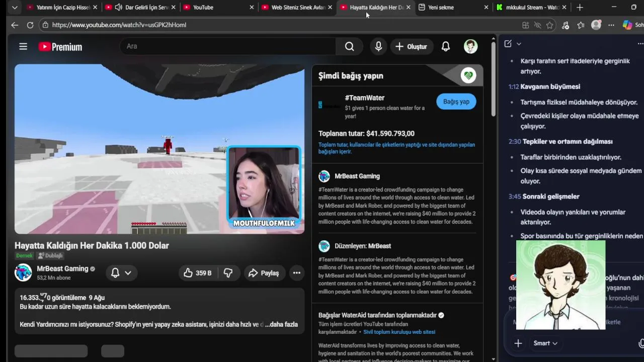Start new chat in Copilot sidebar

pyautogui.click(x=508, y=44)
